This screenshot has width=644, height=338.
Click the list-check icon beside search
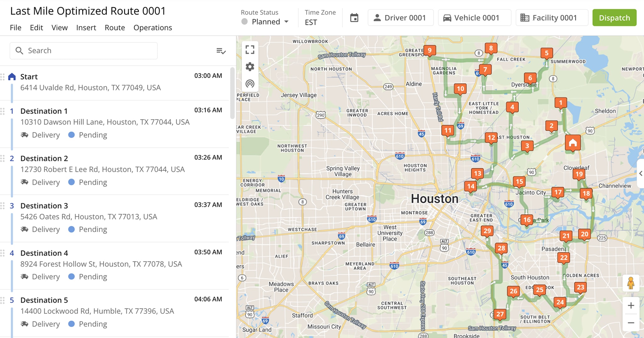pyautogui.click(x=221, y=51)
